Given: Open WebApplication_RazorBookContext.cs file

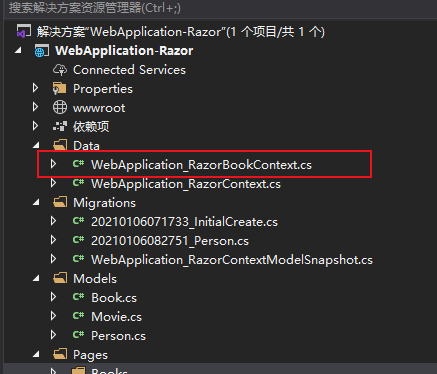Looking at the screenshot, I should pos(201,165).
